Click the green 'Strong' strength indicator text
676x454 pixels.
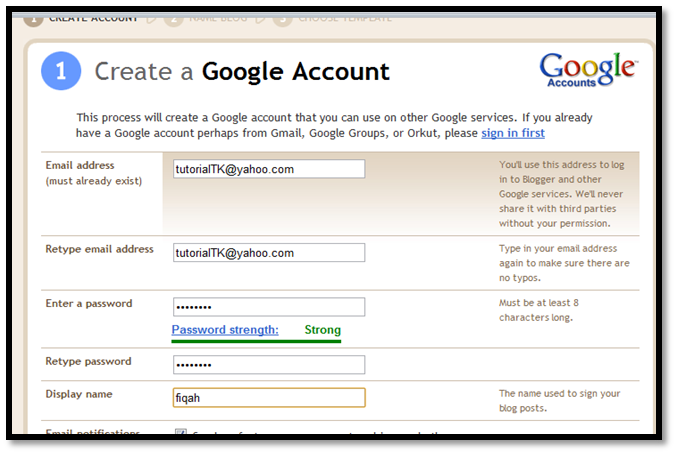(x=322, y=330)
